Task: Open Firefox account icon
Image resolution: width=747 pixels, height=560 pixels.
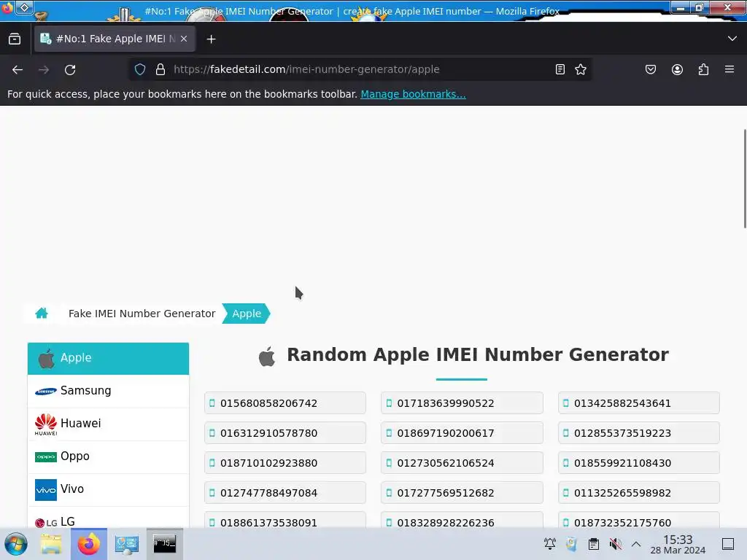Action: 677,69
